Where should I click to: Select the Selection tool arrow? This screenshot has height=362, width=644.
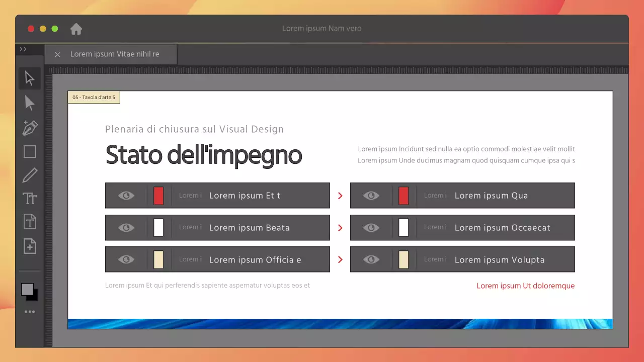[29, 78]
